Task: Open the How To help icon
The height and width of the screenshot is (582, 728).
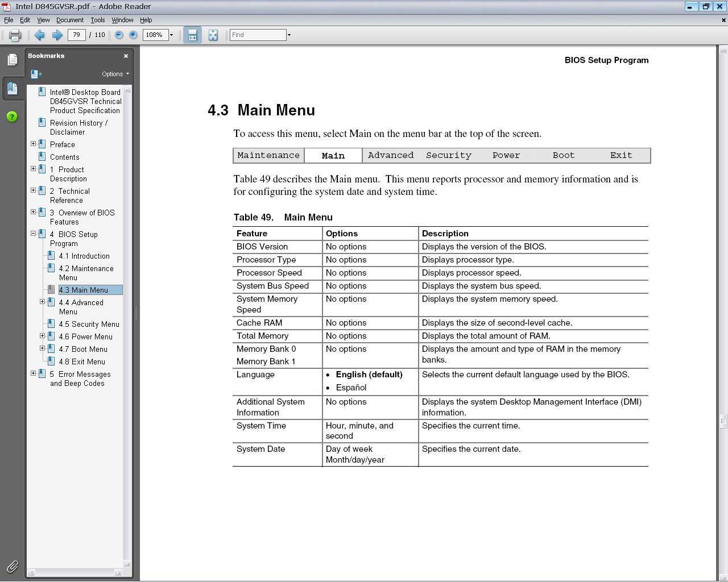Action: click(x=12, y=117)
